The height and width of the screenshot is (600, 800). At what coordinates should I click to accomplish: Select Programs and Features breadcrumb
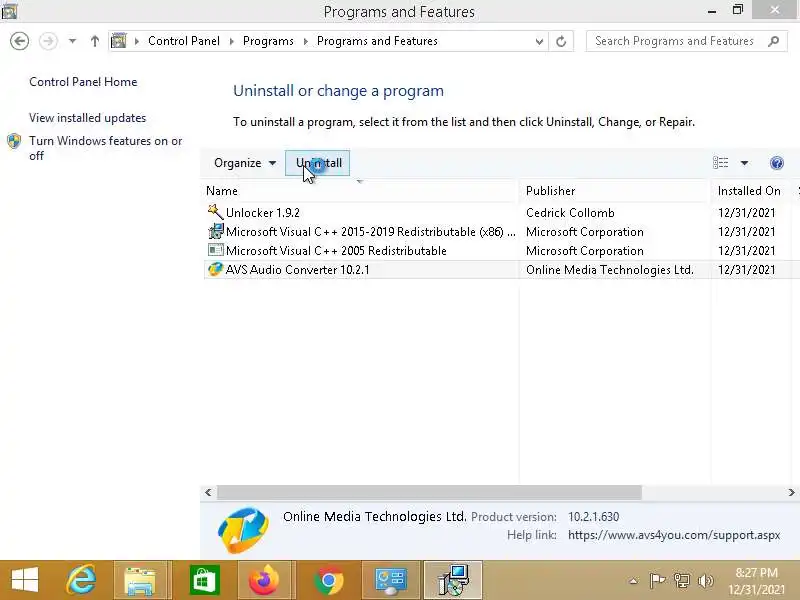377,41
